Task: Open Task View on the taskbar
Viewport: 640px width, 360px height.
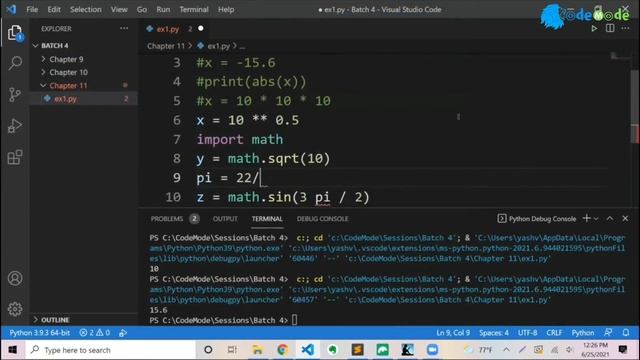Action: 232,350
